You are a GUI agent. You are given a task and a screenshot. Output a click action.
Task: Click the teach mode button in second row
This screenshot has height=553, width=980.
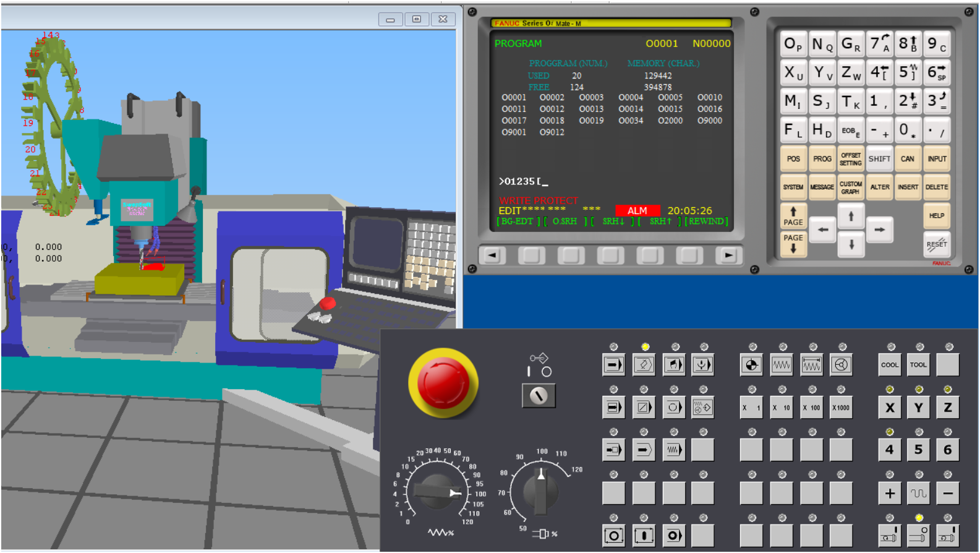(x=703, y=407)
